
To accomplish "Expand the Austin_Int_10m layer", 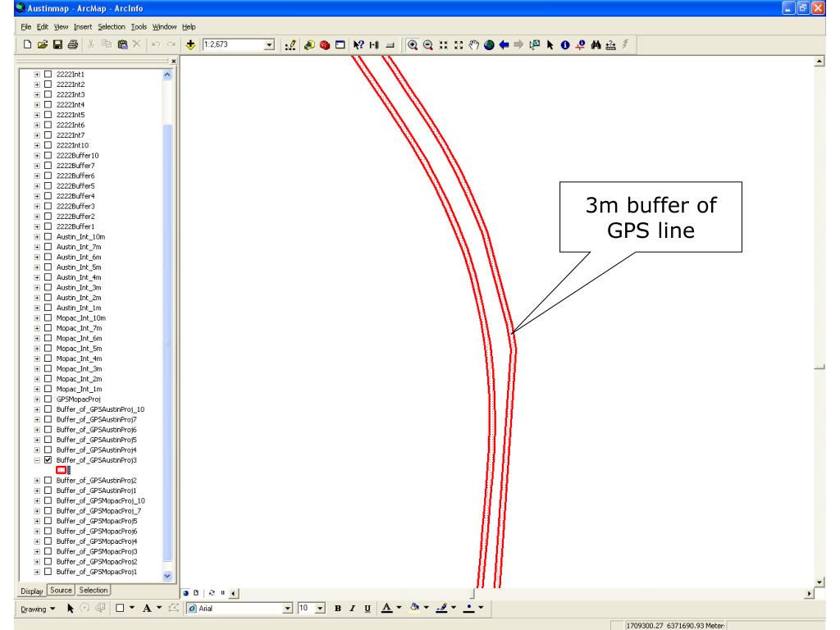I will pyautogui.click(x=37, y=236).
